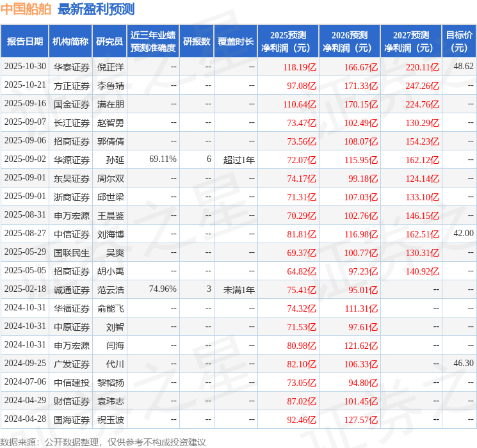Click analyst name 闫海
Image resolution: width=477 pixels, height=448 pixels.
(115, 346)
